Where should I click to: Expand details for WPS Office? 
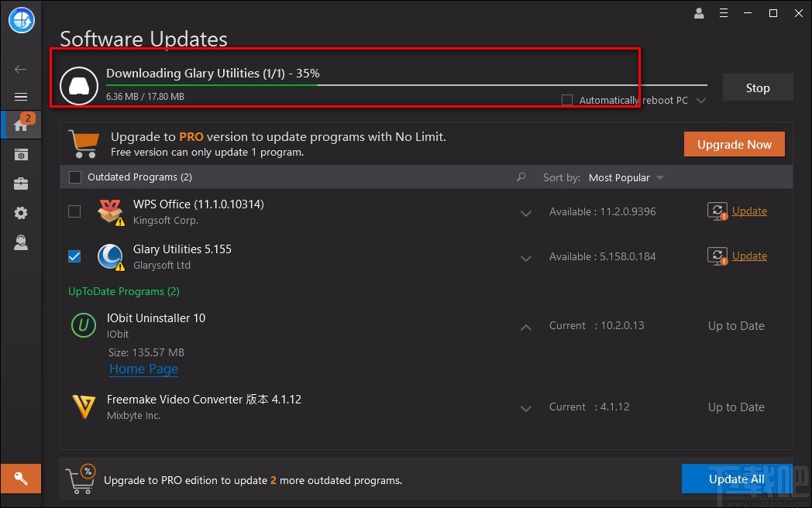pos(526,212)
